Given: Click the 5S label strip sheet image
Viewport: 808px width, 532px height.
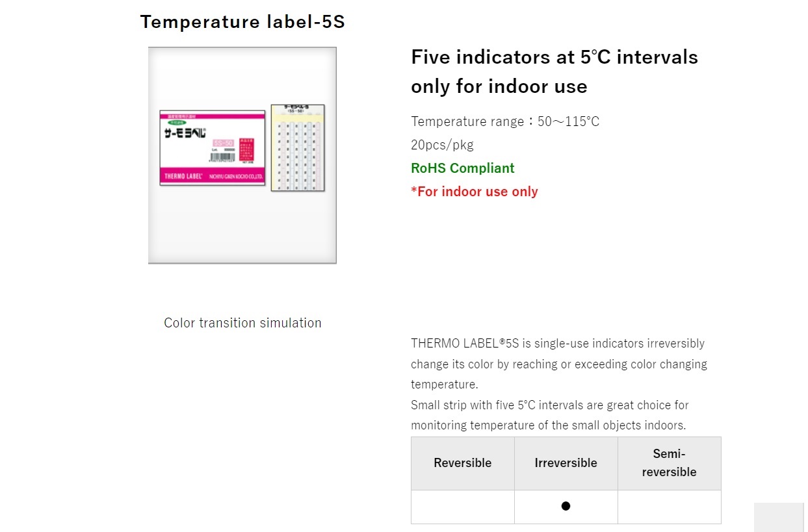Looking at the screenshot, I should point(298,148).
